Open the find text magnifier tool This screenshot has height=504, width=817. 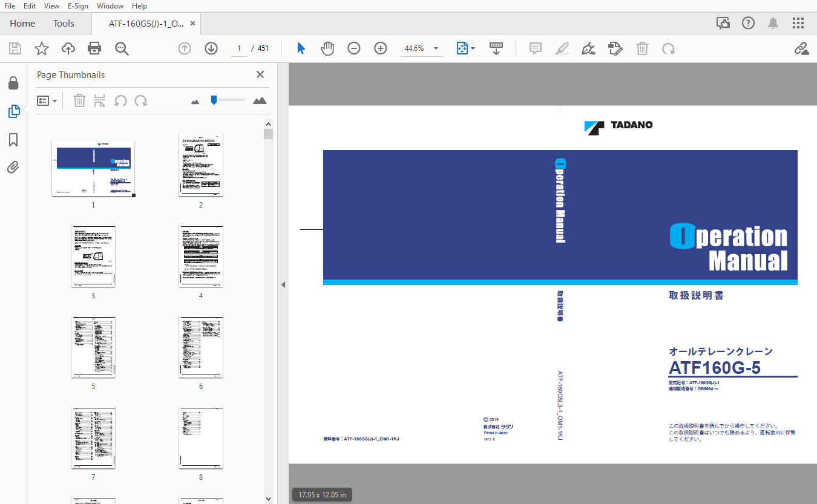pyautogui.click(x=122, y=48)
